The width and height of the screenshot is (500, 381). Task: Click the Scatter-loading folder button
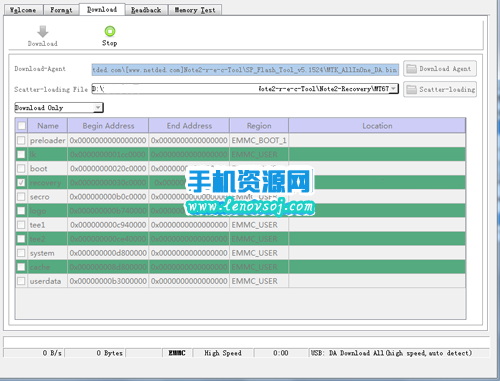tap(440, 89)
